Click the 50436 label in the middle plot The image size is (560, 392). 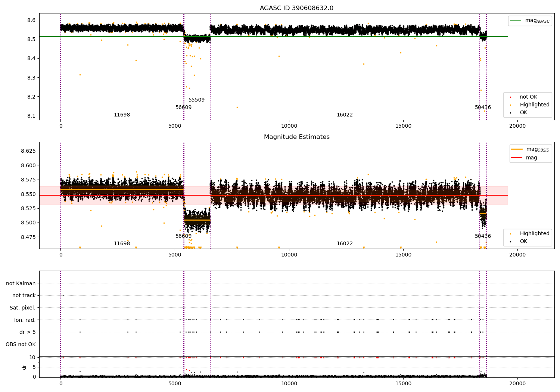pos(483,236)
